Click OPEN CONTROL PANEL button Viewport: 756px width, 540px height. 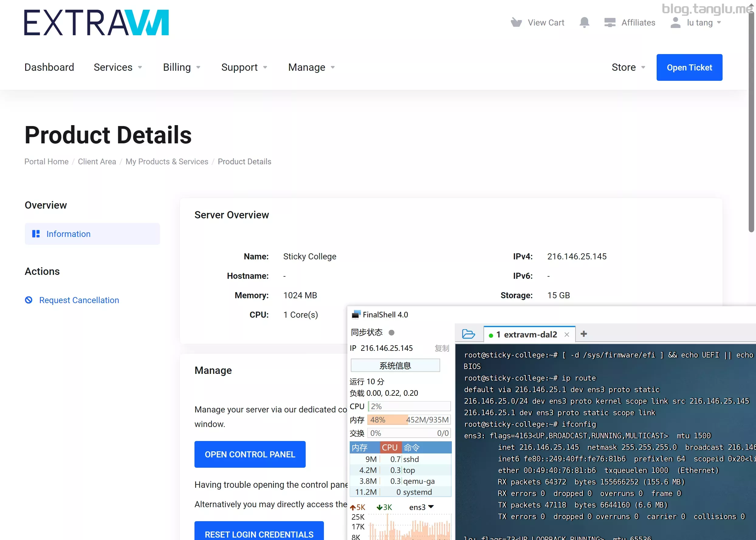tap(250, 454)
